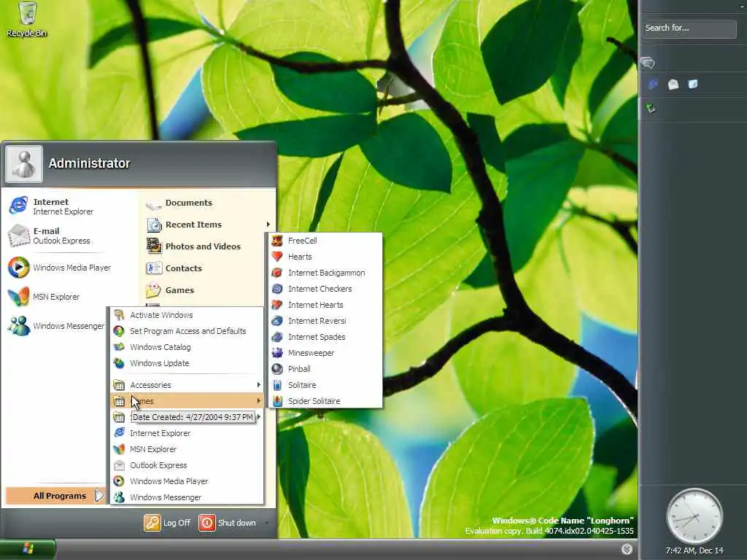Launch MSN Explorer butterfly icon in pinned list
The width and height of the screenshot is (747, 560).
(18, 297)
